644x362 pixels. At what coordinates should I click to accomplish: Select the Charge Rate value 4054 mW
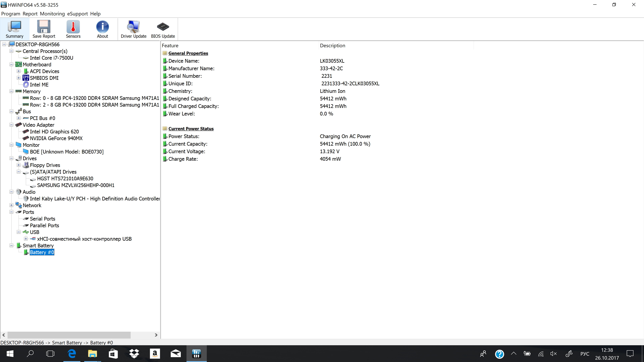click(x=330, y=159)
